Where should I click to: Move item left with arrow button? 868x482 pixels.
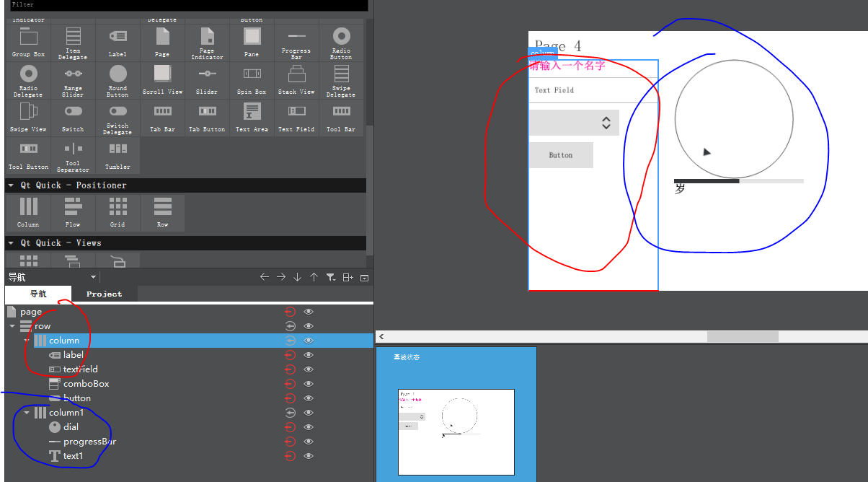click(264, 277)
